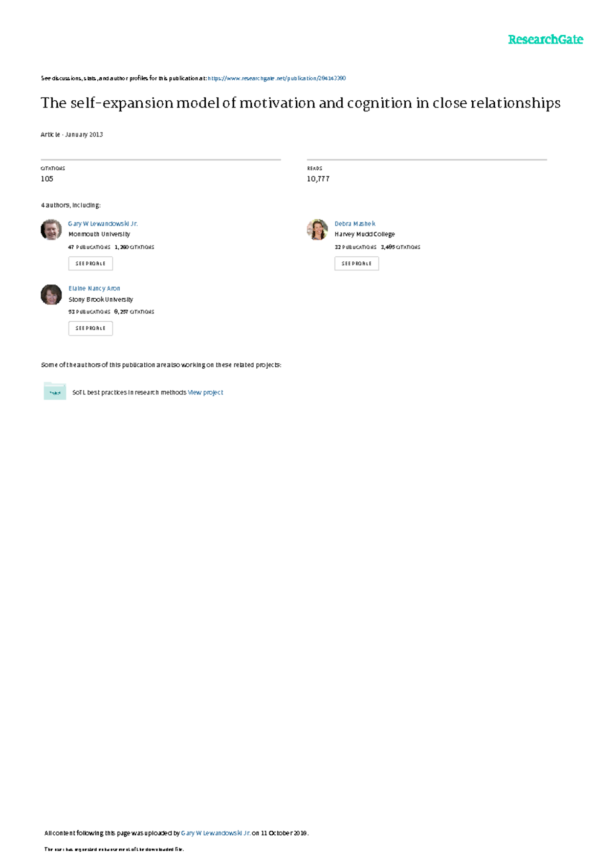Click See Profile button under Harvey Mudd College
614x868 pixels.
(357, 263)
